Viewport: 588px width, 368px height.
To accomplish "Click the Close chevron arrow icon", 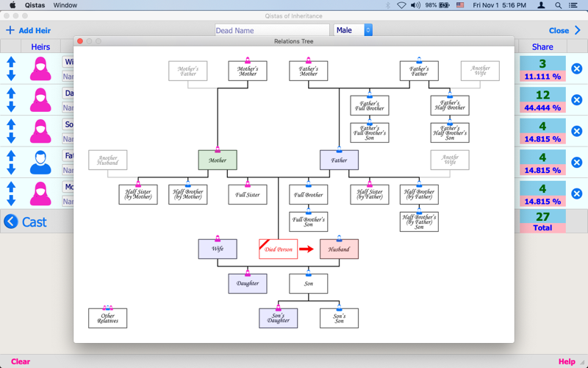I will point(578,30).
